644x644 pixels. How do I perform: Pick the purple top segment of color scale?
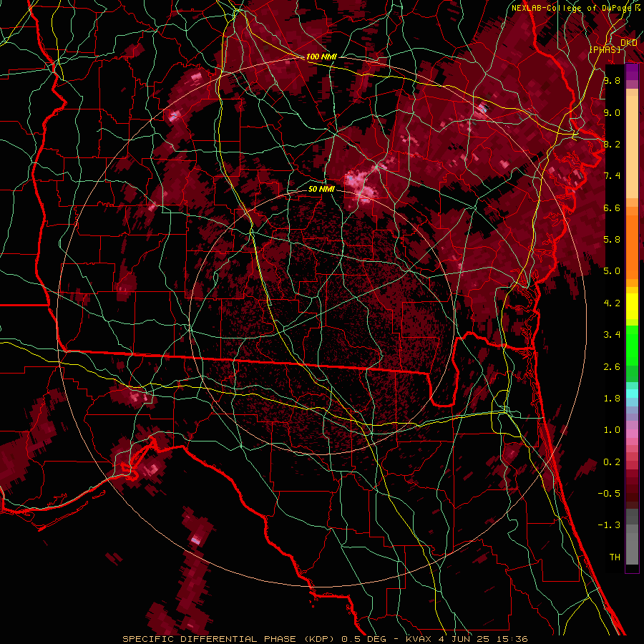click(632, 72)
